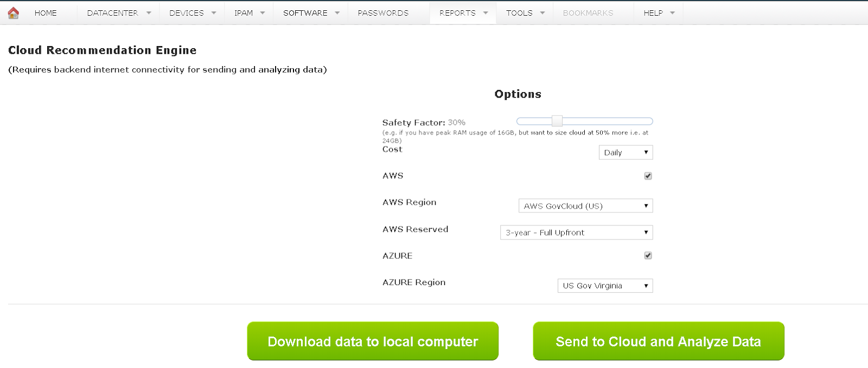Expand the DATACENTER dropdown arrow
This screenshot has width=868, height=368.
149,13
